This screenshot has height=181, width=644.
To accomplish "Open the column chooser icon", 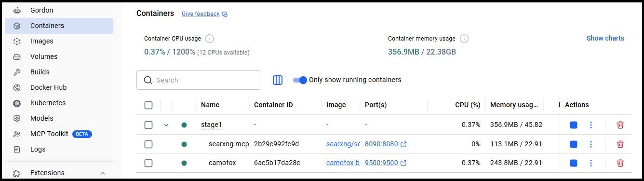I will (278, 80).
